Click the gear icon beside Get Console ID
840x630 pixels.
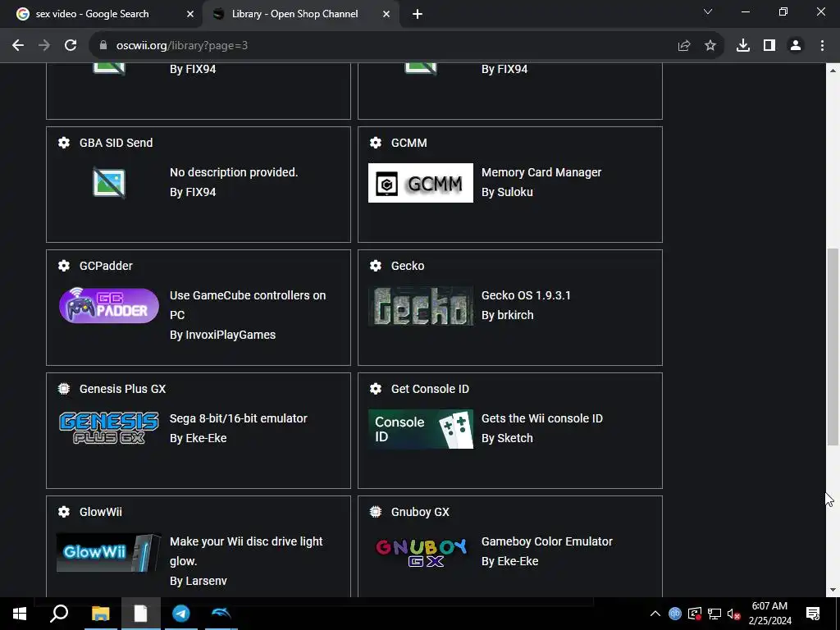point(376,389)
